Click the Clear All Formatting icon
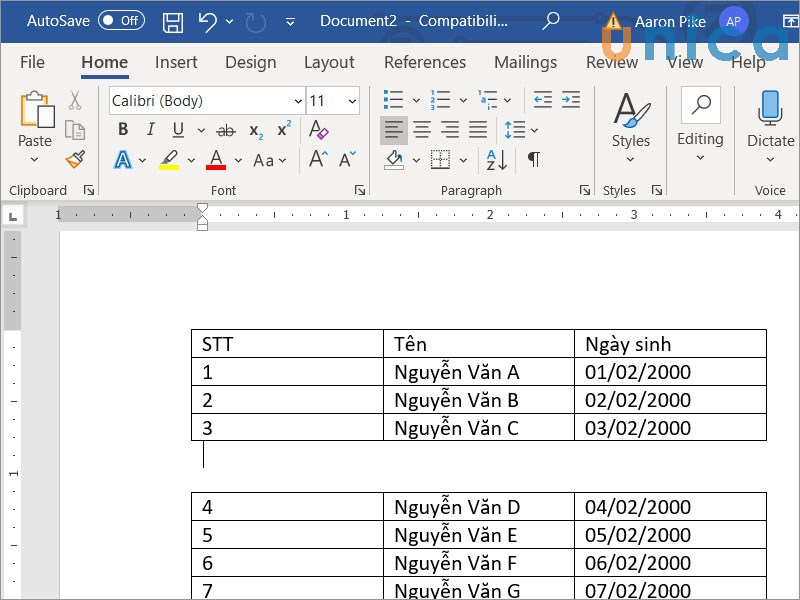The image size is (800, 600). (x=318, y=130)
